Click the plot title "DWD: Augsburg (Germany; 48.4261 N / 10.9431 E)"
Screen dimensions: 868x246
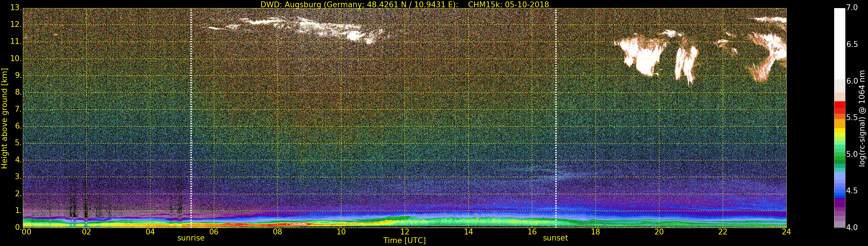pos(359,4)
